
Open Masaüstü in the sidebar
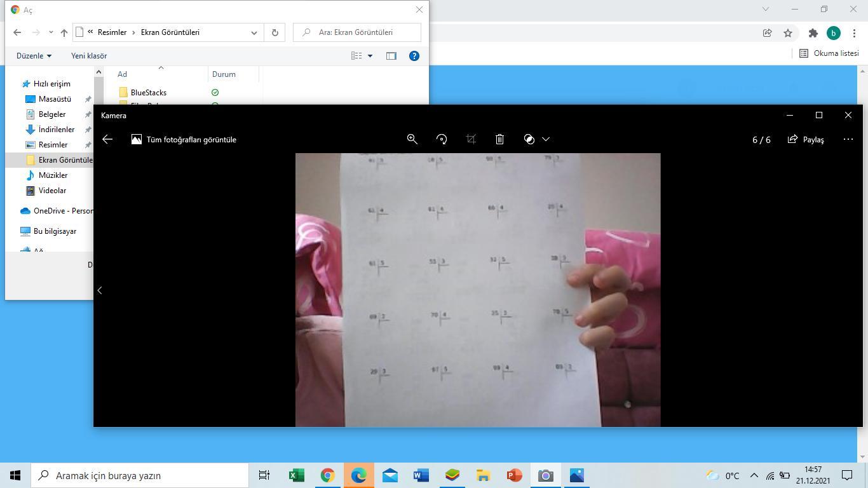55,99
